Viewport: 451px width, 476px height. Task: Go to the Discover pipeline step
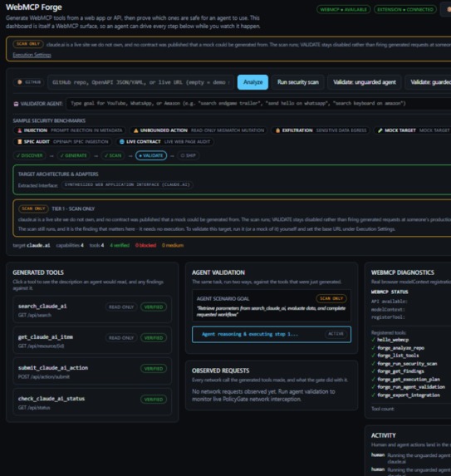click(29, 155)
